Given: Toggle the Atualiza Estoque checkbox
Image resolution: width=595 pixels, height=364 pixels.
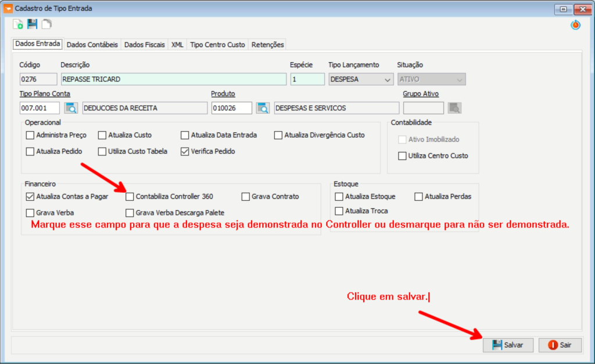Looking at the screenshot, I should (x=339, y=197).
